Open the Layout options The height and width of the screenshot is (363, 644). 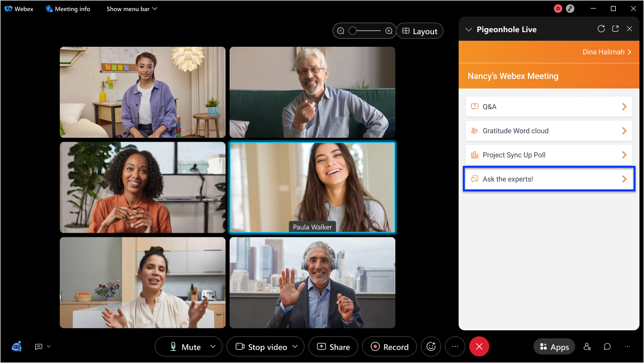420,31
